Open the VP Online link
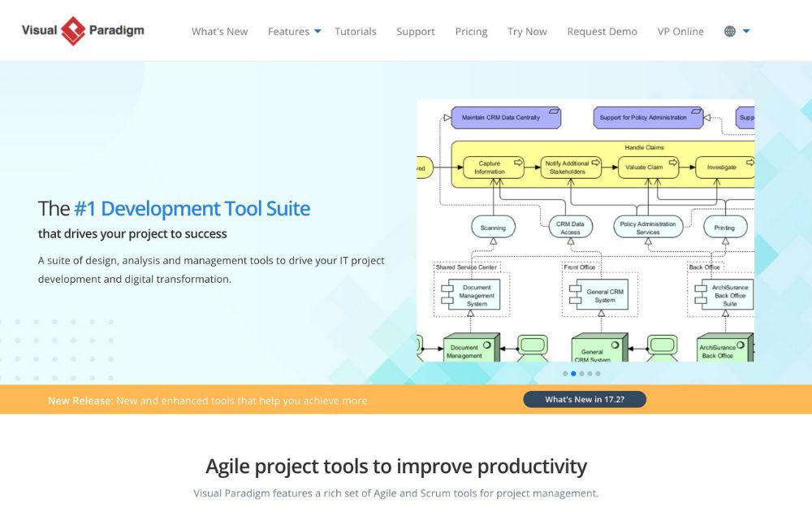The image size is (812, 512). click(x=680, y=32)
